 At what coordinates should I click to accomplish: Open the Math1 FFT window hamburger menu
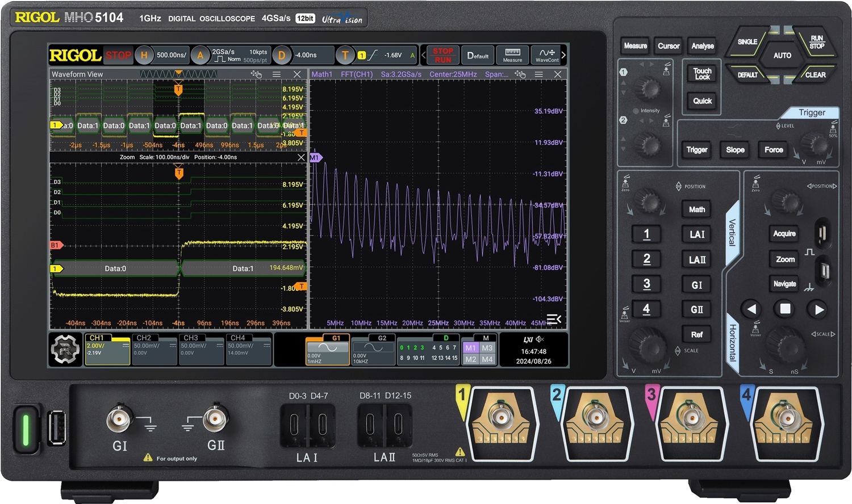coord(539,74)
